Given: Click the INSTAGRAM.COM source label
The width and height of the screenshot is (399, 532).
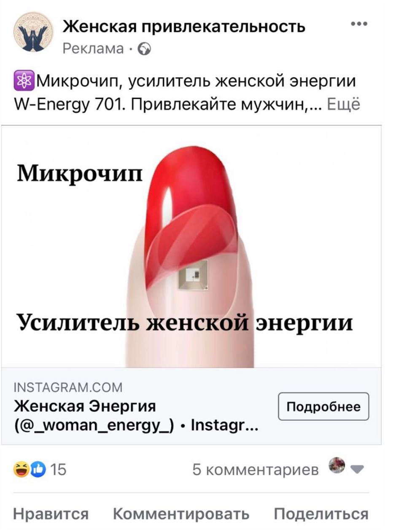Looking at the screenshot, I should coord(68,387).
